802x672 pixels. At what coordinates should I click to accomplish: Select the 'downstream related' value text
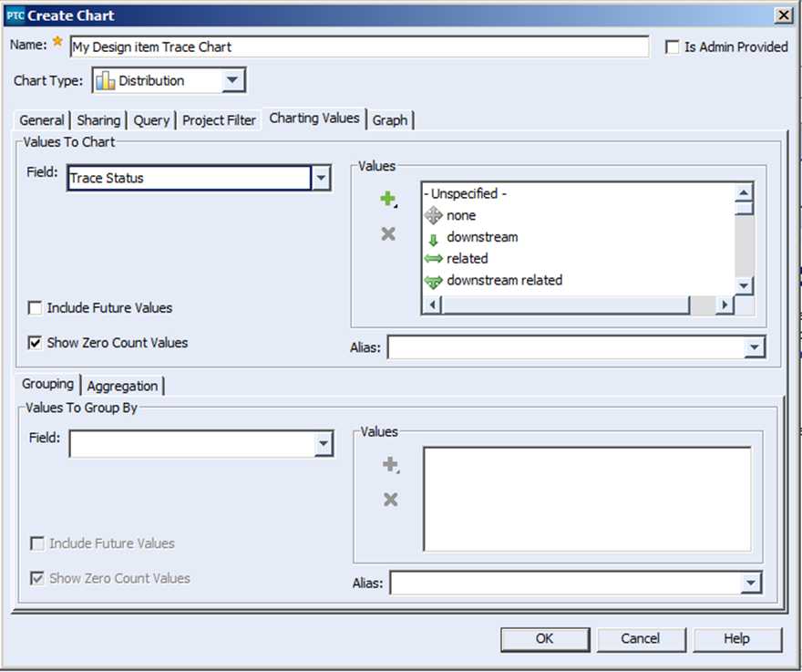pyautogui.click(x=504, y=281)
